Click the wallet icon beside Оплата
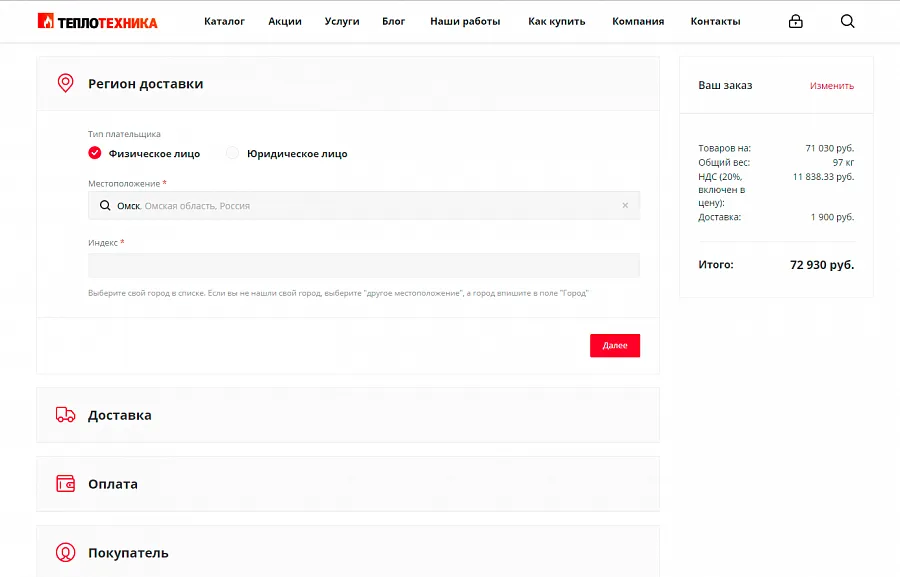The height and width of the screenshot is (577, 900). coord(65,483)
